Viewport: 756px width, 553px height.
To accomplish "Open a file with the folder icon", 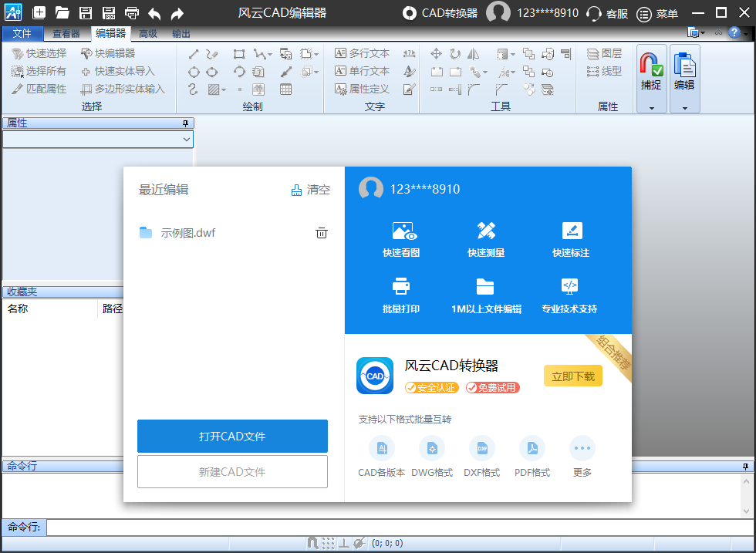I will click(62, 13).
